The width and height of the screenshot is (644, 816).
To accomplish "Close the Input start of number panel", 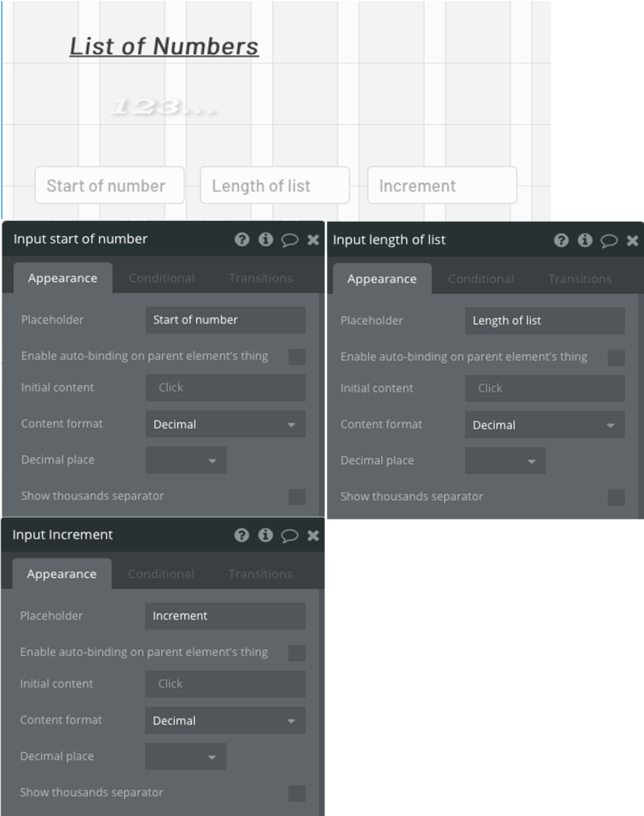I will [313, 239].
